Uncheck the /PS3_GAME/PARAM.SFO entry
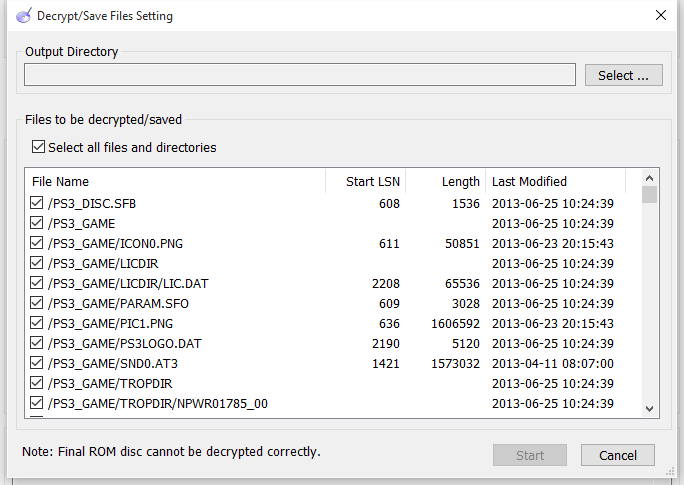This screenshot has width=684, height=485. coord(37,303)
